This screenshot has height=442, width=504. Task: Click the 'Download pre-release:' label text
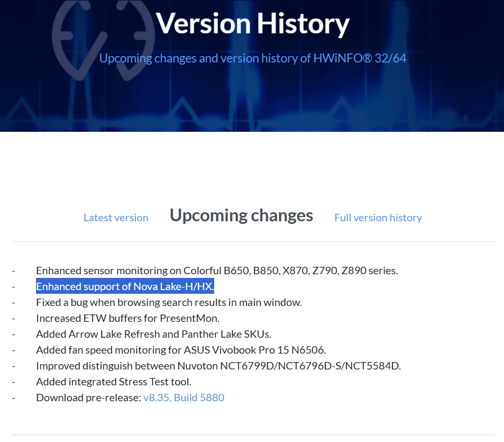point(88,398)
